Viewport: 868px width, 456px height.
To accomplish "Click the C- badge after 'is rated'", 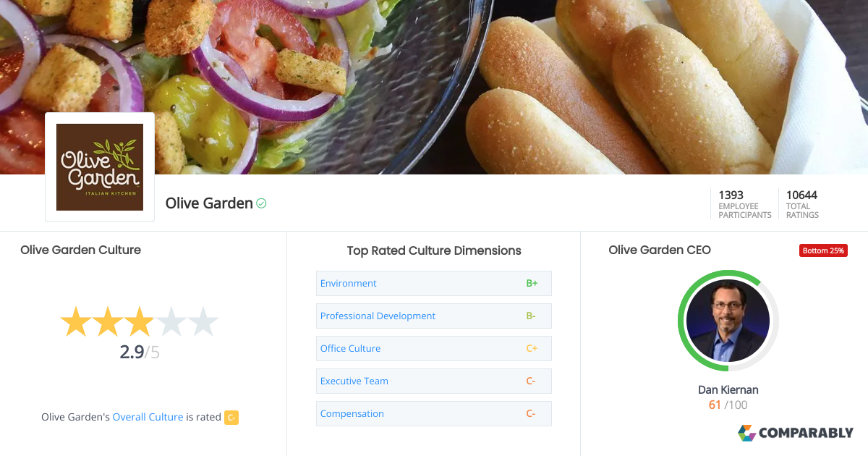I will pyautogui.click(x=231, y=417).
